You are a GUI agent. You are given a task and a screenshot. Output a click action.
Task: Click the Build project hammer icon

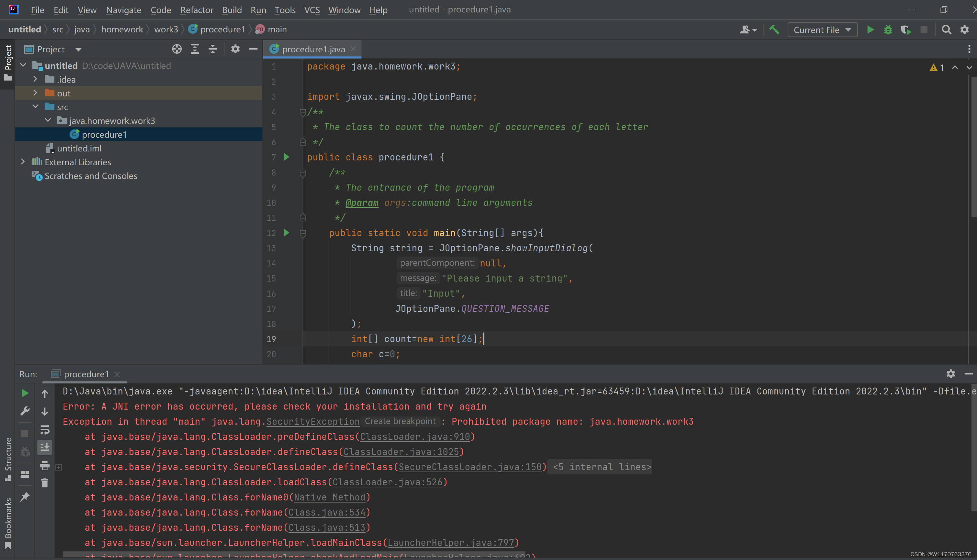pyautogui.click(x=774, y=30)
